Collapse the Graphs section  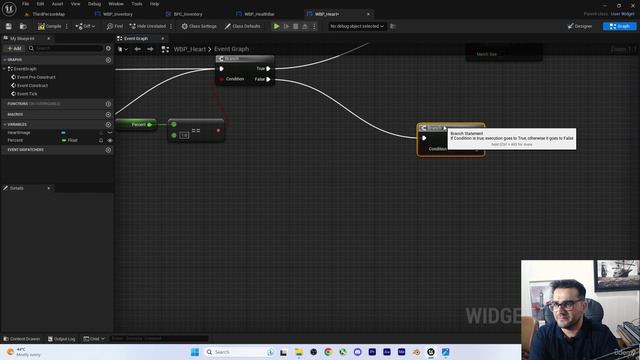tap(4, 60)
